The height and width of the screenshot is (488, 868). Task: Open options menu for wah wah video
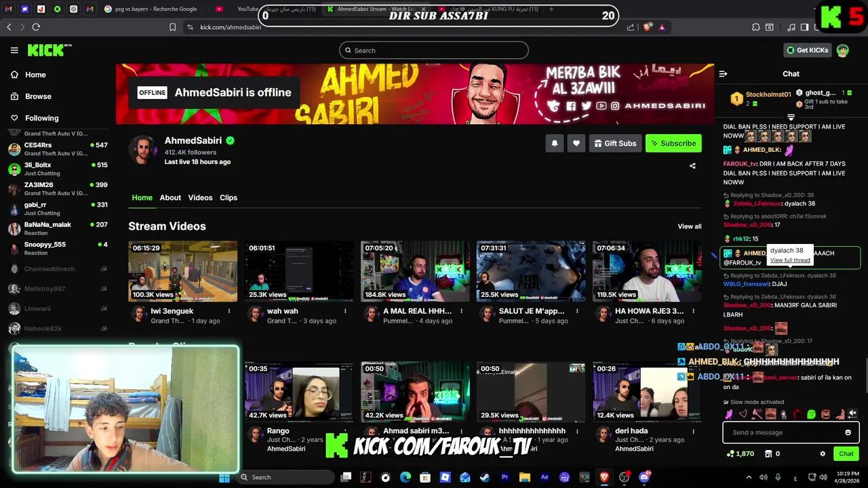click(x=344, y=311)
